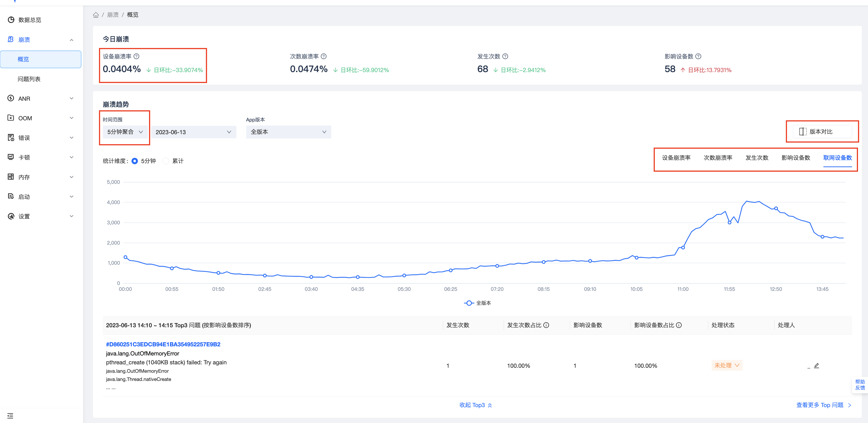Click the 设置 sidebar icon
Screen dimensions: 868x423
pos(11,216)
